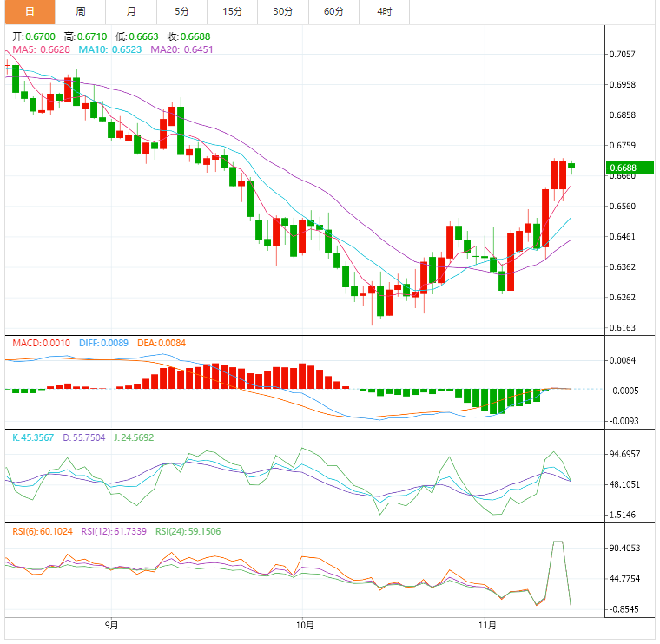This screenshot has width=660, height=644.
Task: Click the MA5: 0.6628 legend label
Action: 42,49
